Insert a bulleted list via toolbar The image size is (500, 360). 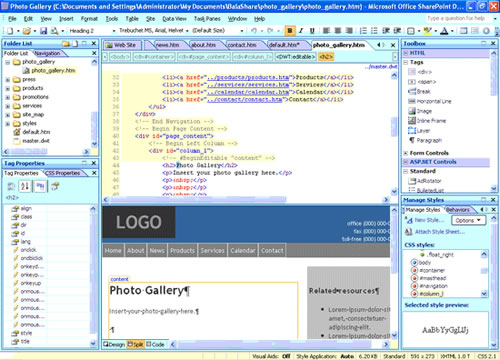pos(374,31)
